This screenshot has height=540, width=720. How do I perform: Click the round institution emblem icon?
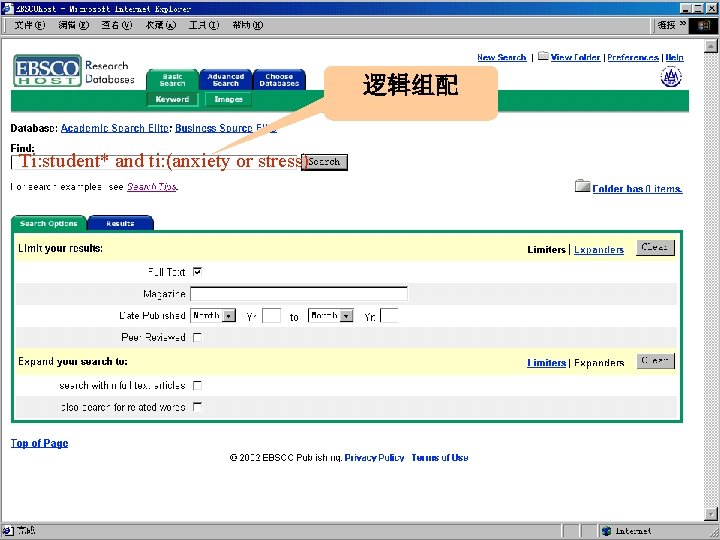[671, 77]
